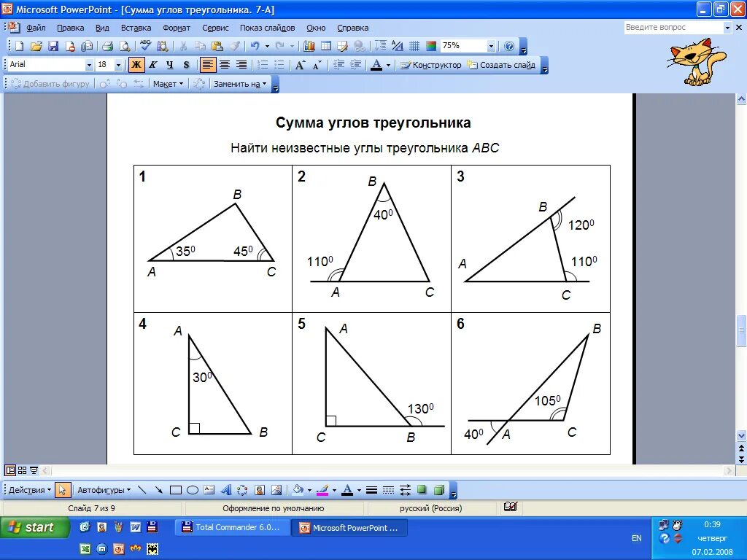This screenshot has width=747, height=560.
Task: Switch to Total Commander taskbar button
Action: 233,527
